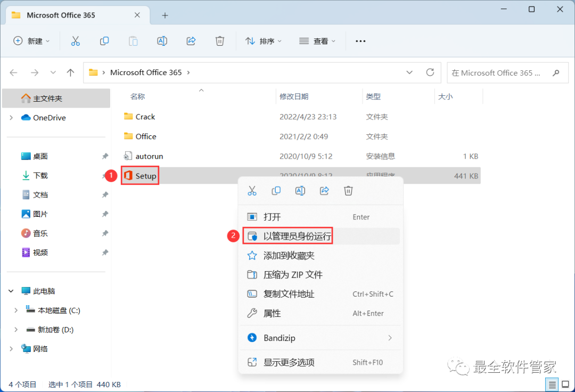Expand the 网络 (Network) node
Screen dimensions: 575x392
pos(11,349)
